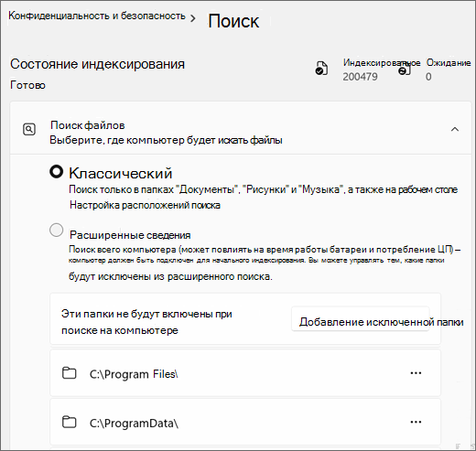476x451 pixels.
Task: Select the Классический search option
Action: click(x=57, y=172)
